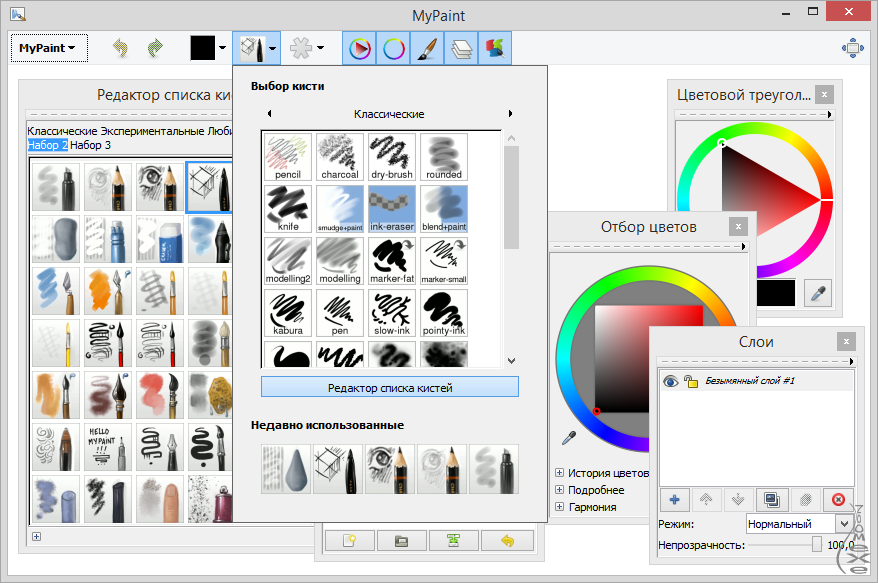This screenshot has width=878, height=583.
Task: Click the fullscreen icon at top right
Action: [853, 48]
